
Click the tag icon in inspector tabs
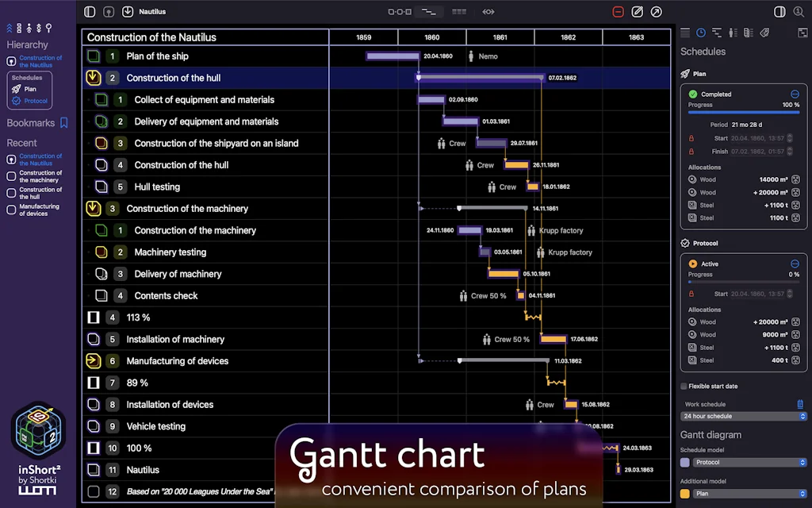[764, 33]
